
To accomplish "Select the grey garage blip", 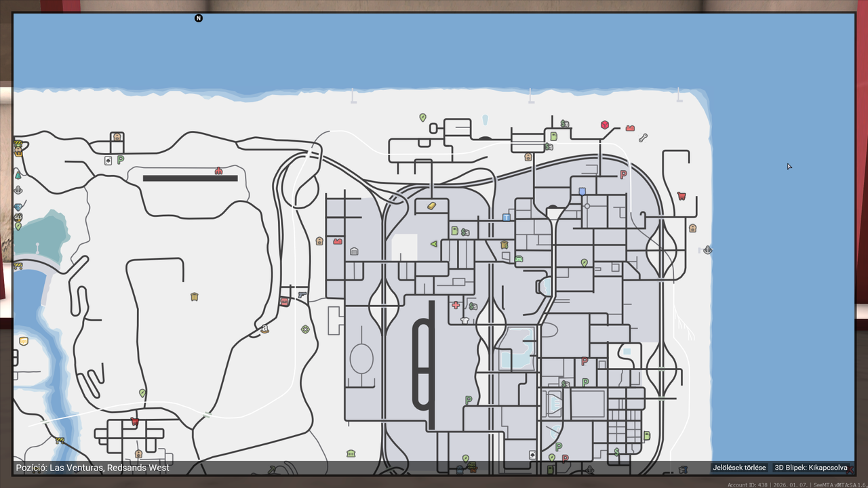I will (x=354, y=251).
